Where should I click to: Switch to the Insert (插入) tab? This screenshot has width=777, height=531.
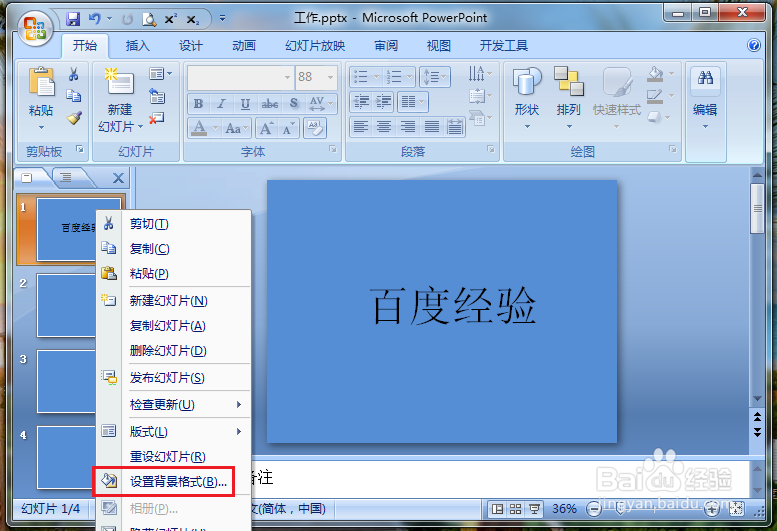(138, 46)
